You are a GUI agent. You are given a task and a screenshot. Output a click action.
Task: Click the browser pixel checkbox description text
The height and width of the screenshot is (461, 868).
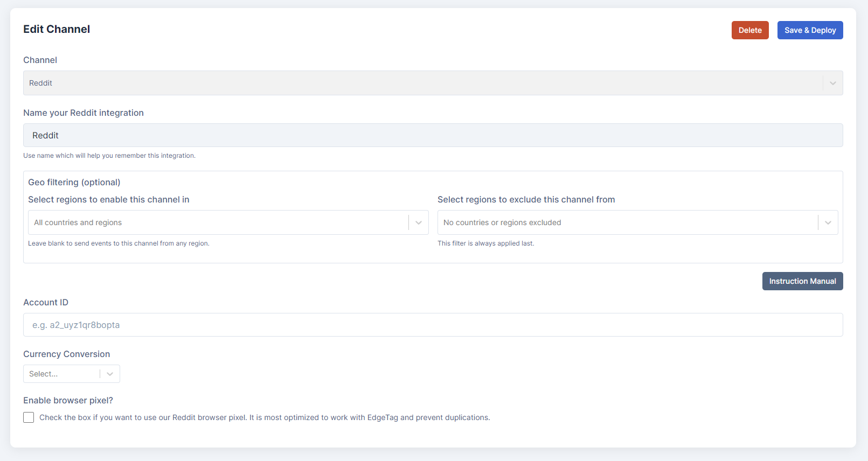point(264,417)
